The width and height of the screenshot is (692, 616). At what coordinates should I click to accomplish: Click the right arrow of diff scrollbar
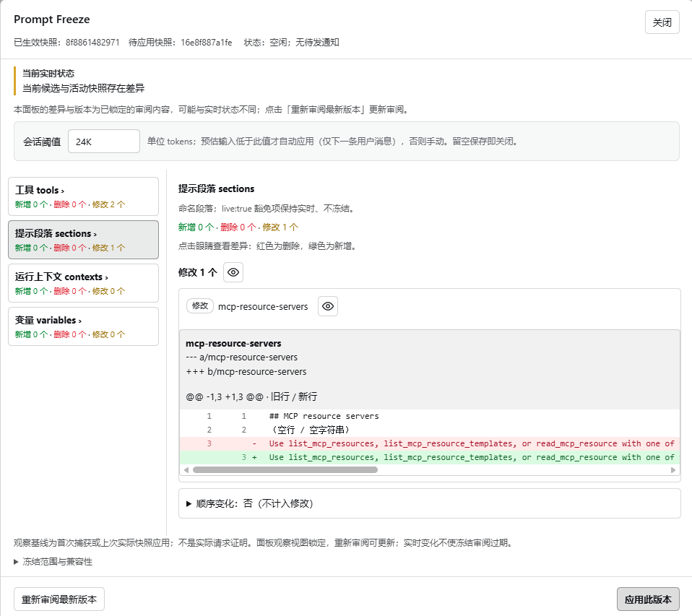[673, 470]
